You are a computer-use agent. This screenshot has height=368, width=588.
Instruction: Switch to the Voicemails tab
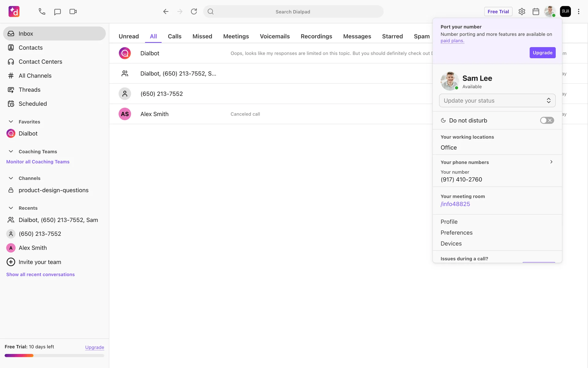pyautogui.click(x=275, y=36)
